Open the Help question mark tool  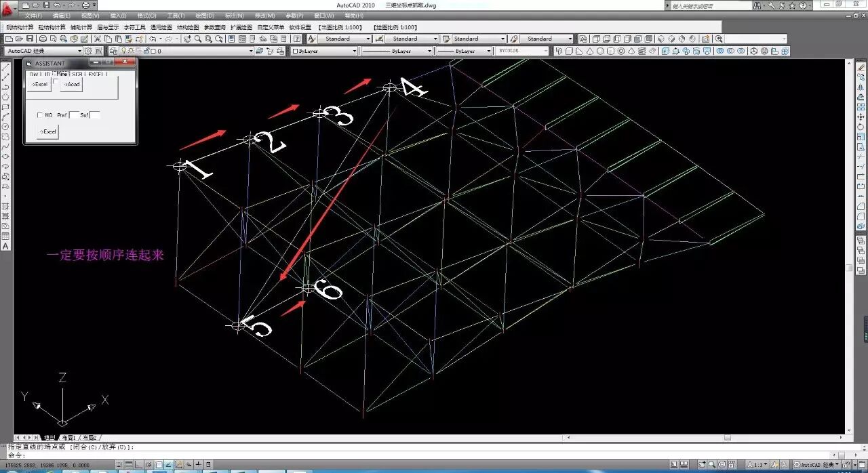(x=296, y=39)
